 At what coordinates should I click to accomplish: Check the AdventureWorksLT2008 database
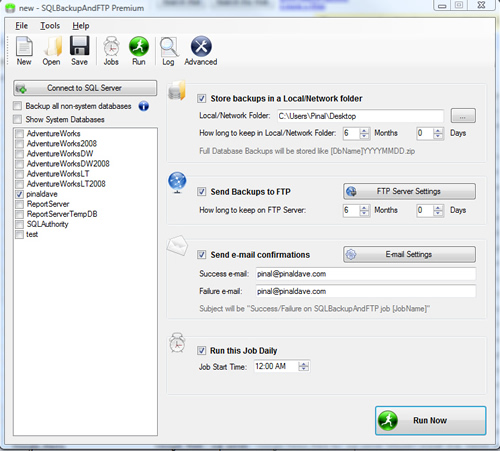pyautogui.click(x=19, y=184)
